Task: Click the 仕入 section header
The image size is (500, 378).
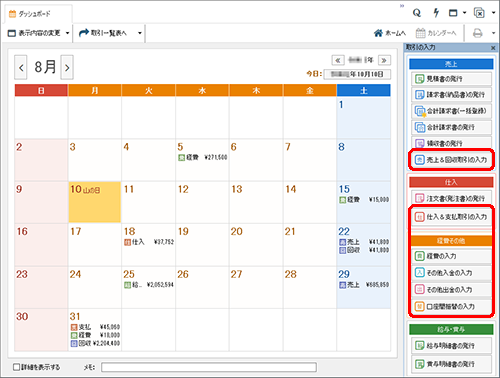Action: 451,182
